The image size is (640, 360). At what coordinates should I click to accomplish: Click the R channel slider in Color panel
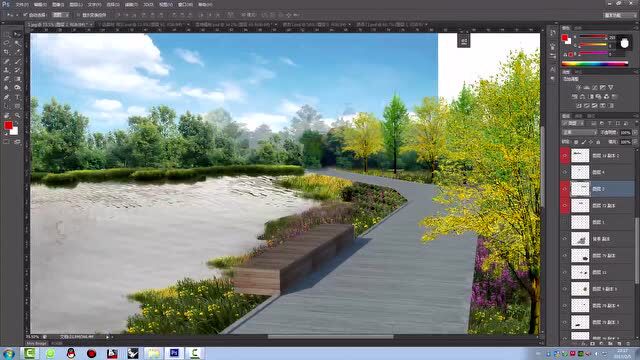593,37
